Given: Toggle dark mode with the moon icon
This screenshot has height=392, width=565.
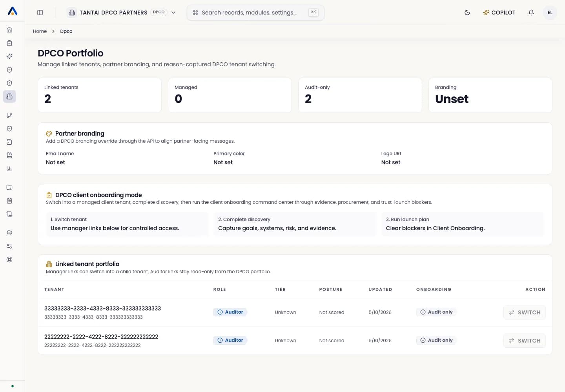Looking at the screenshot, I should [467, 13].
